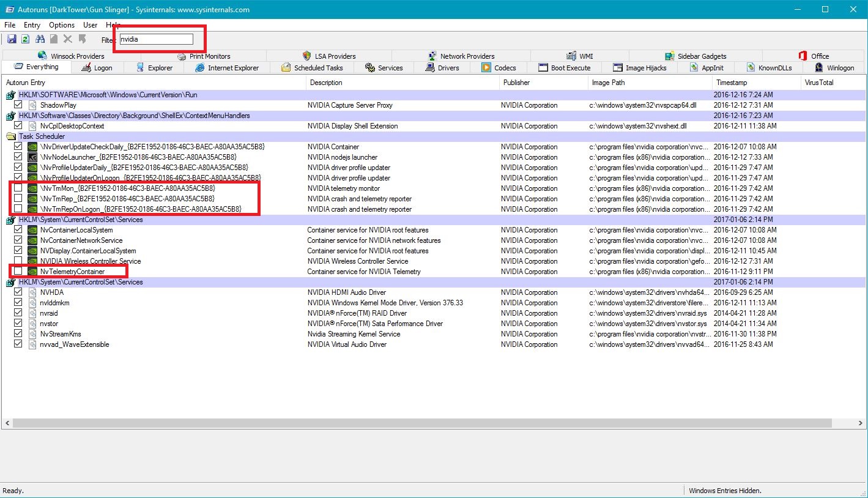Click the horizontal scrollbar thumb
Viewport: 868px width, 498px height.
tap(422, 423)
